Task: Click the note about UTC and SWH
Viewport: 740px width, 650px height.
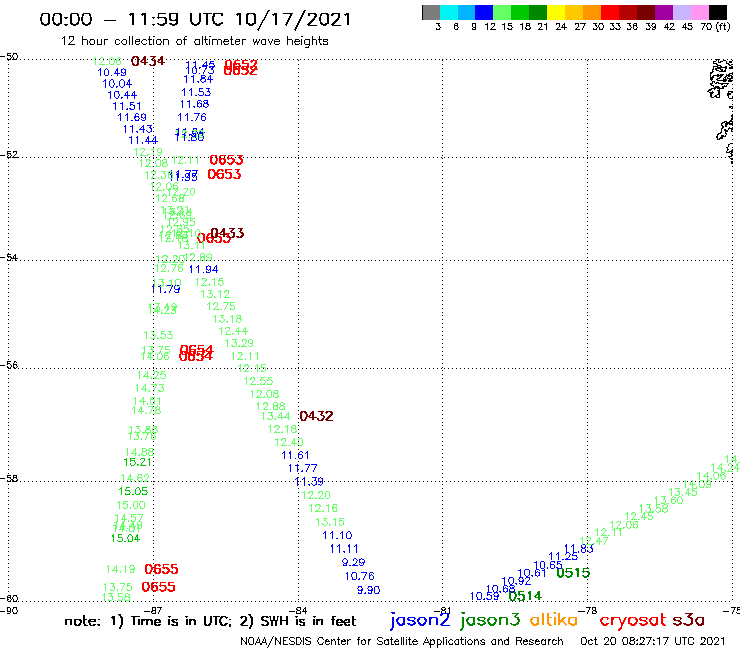Action: 210,621
